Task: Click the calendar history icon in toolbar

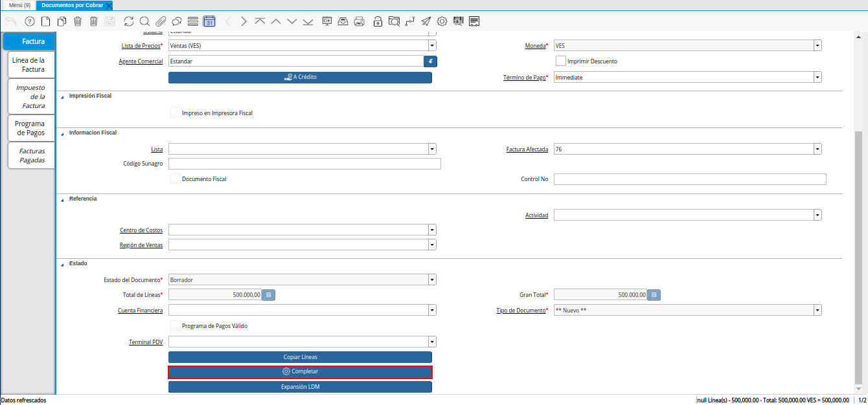Action: point(209,21)
